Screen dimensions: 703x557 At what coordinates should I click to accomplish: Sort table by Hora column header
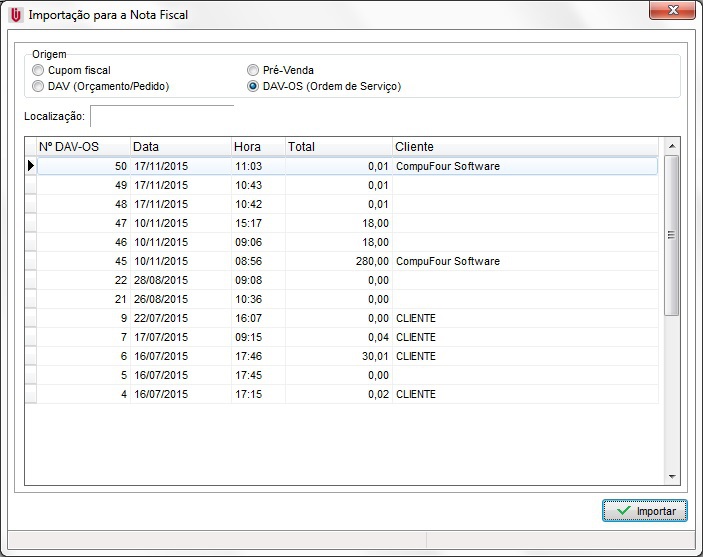(257, 147)
